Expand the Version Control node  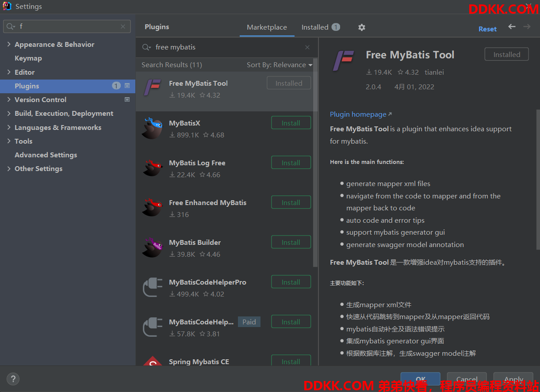click(x=9, y=99)
